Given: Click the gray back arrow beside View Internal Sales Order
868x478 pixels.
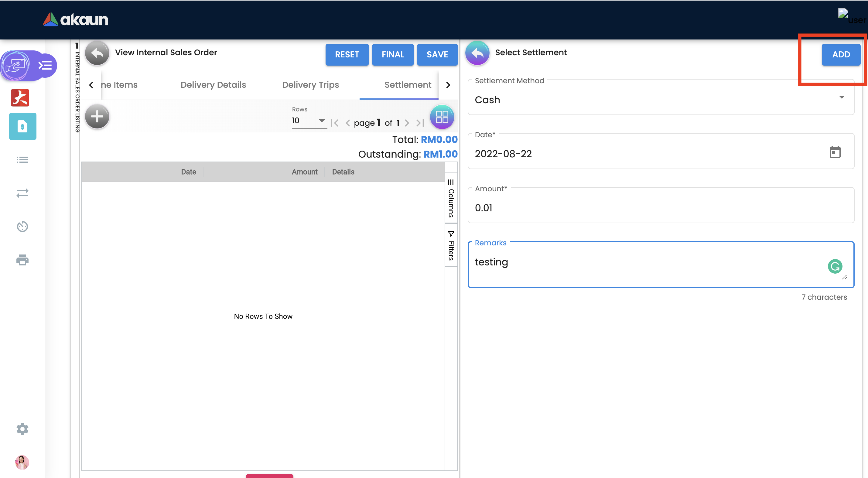Looking at the screenshot, I should (x=97, y=53).
